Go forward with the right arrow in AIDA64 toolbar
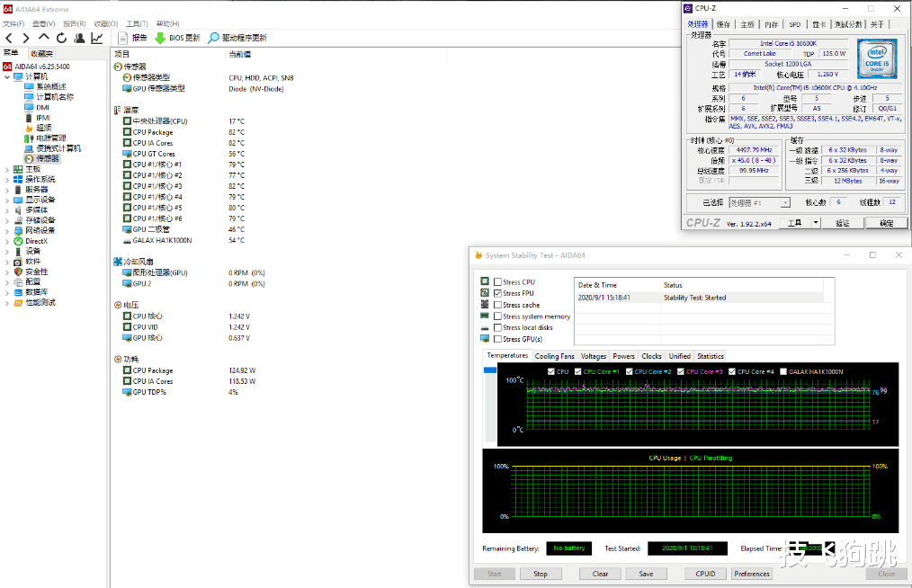 tap(25, 38)
